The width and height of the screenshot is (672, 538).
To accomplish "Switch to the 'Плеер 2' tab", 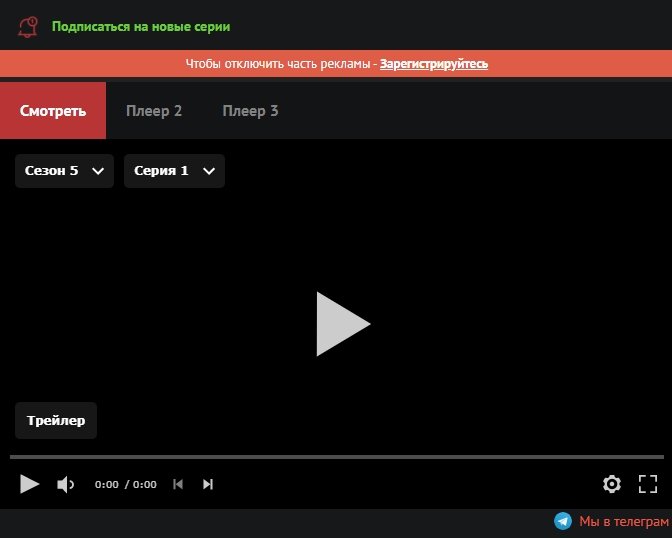I will tap(154, 111).
